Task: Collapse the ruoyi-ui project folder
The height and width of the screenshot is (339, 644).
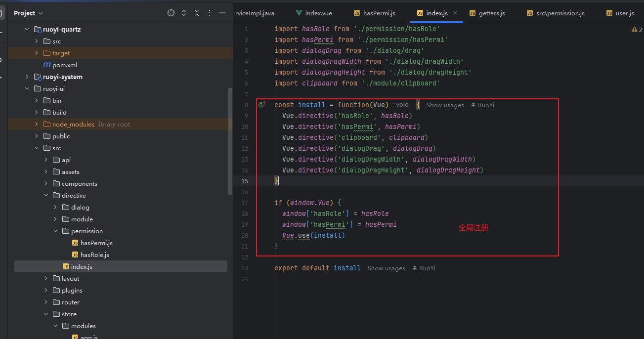Action: (x=27, y=88)
